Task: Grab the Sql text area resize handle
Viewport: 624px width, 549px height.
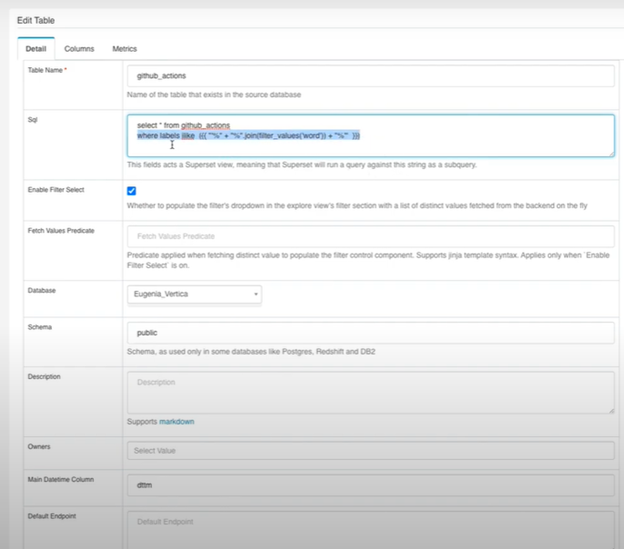Action: point(610,153)
